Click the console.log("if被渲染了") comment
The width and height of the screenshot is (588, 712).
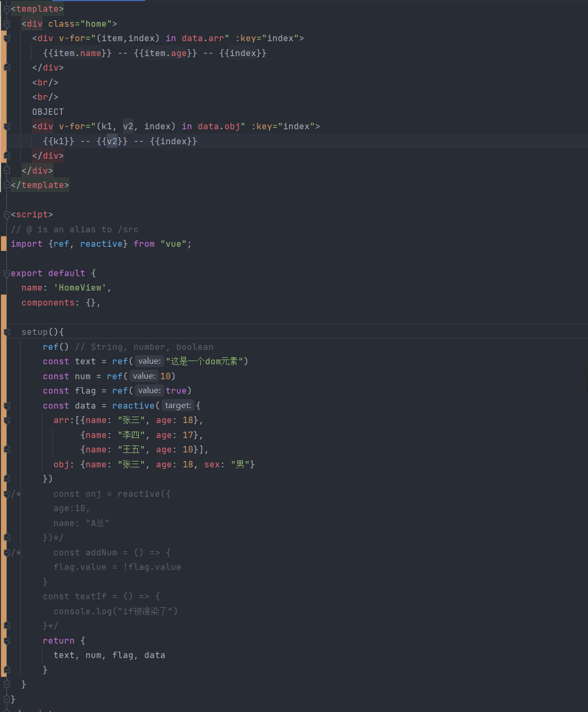click(115, 612)
